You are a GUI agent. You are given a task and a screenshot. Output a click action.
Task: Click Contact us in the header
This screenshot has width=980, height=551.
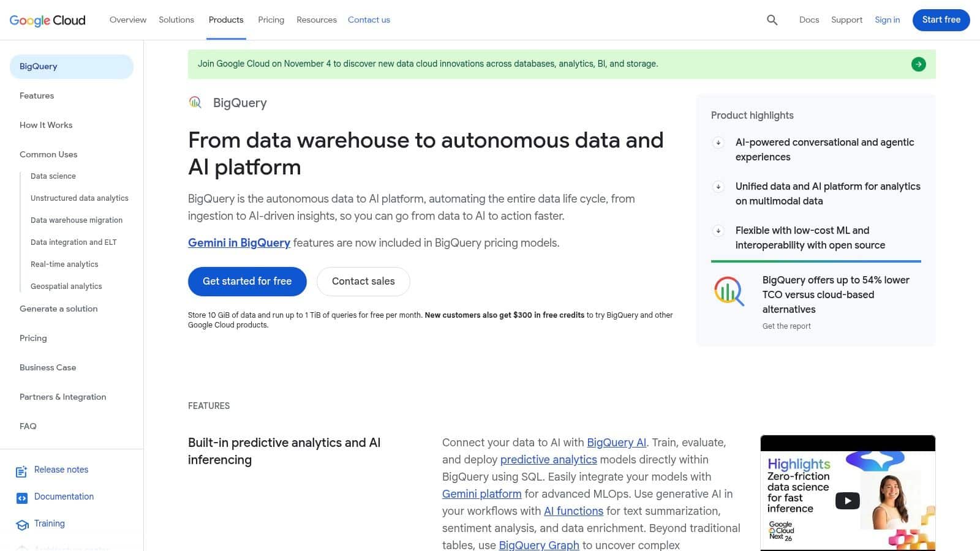[x=369, y=20]
